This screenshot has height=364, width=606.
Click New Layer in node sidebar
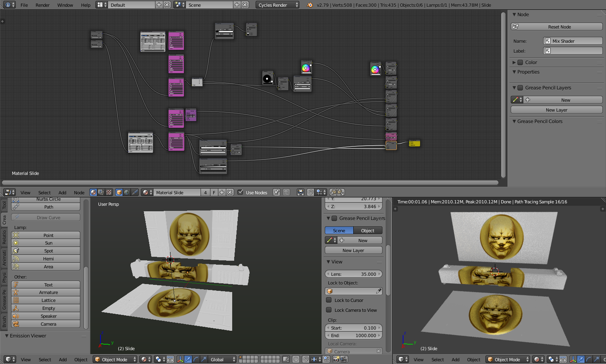pos(557,110)
